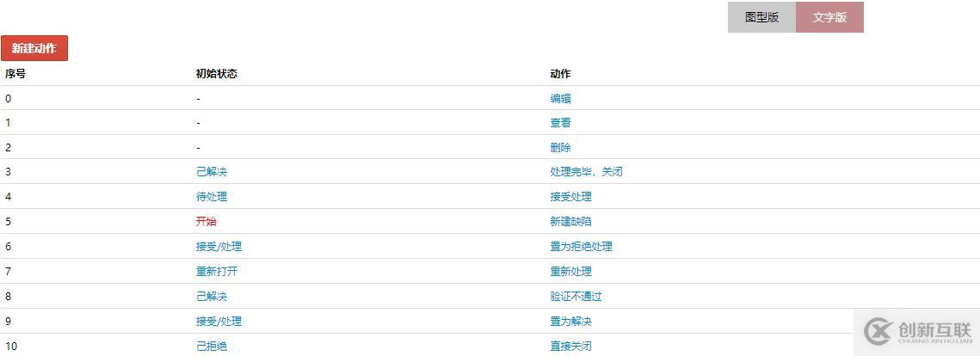Open the 重新打开 initial state link

[217, 272]
